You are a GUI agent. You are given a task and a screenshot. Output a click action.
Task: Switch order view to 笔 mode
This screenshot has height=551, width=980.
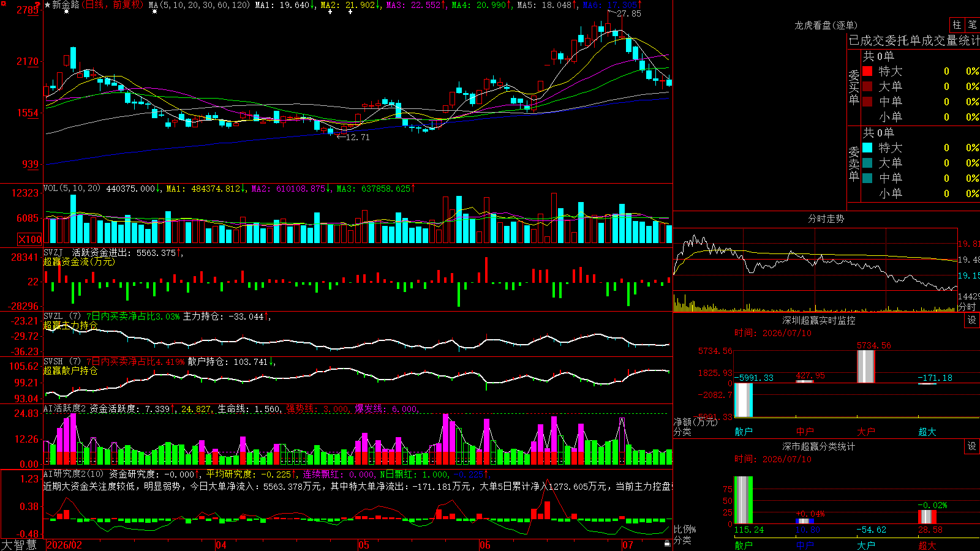click(972, 24)
